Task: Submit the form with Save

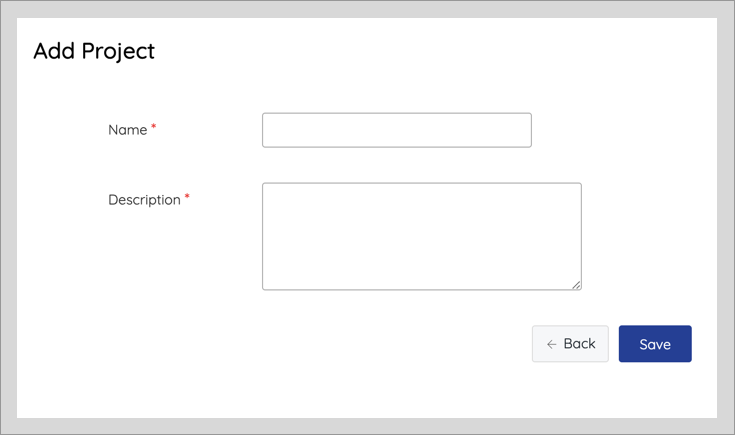Action: click(x=655, y=344)
